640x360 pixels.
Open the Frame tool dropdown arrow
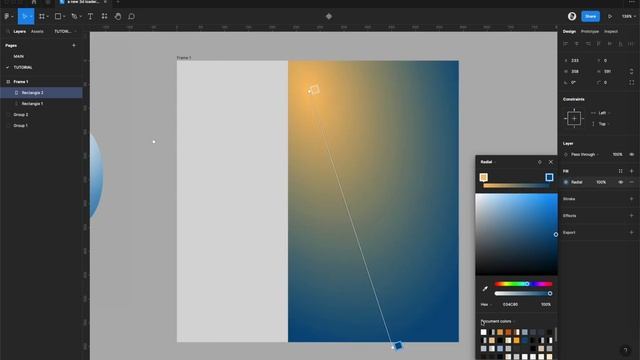48,17
